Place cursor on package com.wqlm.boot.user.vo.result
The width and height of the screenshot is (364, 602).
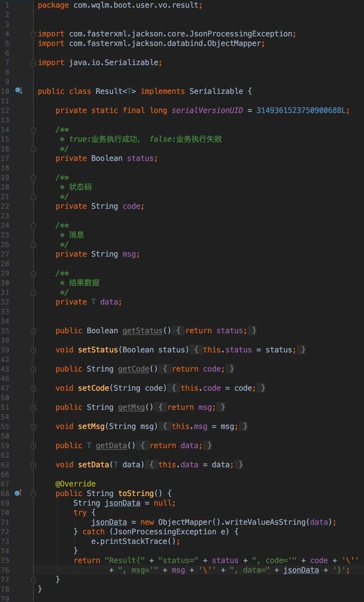coord(120,5)
